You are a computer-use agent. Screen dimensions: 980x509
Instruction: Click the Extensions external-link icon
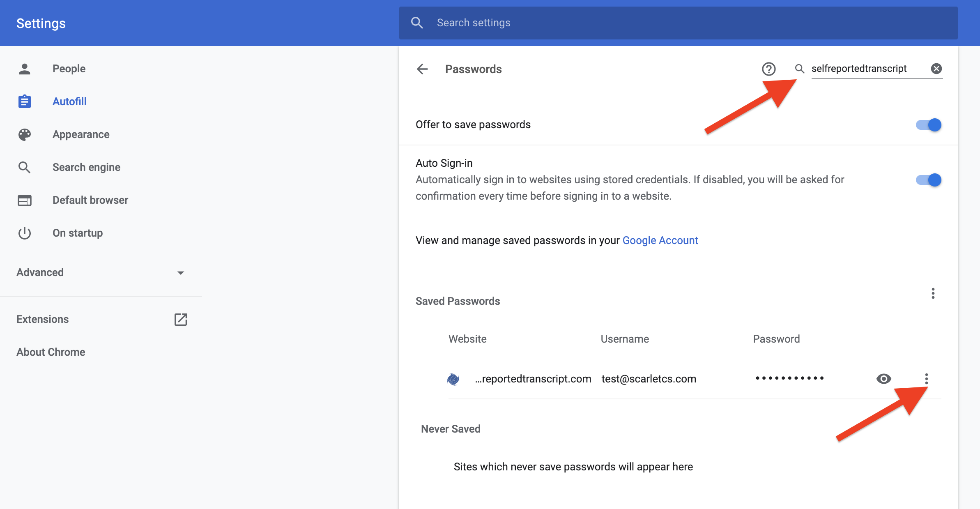point(180,319)
